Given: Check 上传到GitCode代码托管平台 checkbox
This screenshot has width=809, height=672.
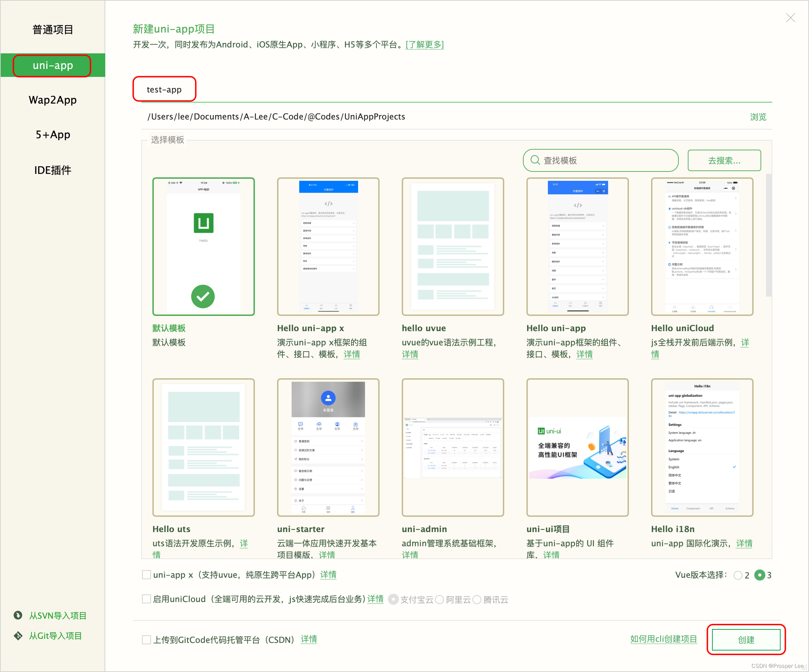Looking at the screenshot, I should click(x=146, y=640).
